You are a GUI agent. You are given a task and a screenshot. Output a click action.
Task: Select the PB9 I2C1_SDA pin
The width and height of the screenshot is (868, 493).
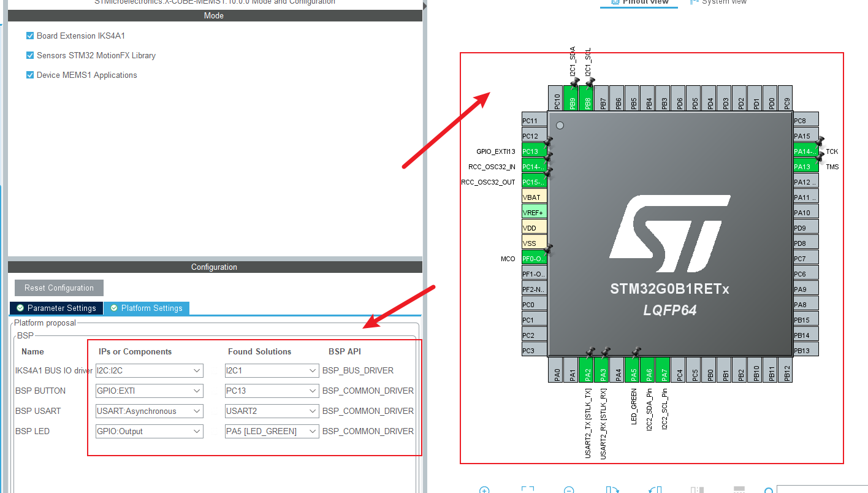click(x=572, y=98)
